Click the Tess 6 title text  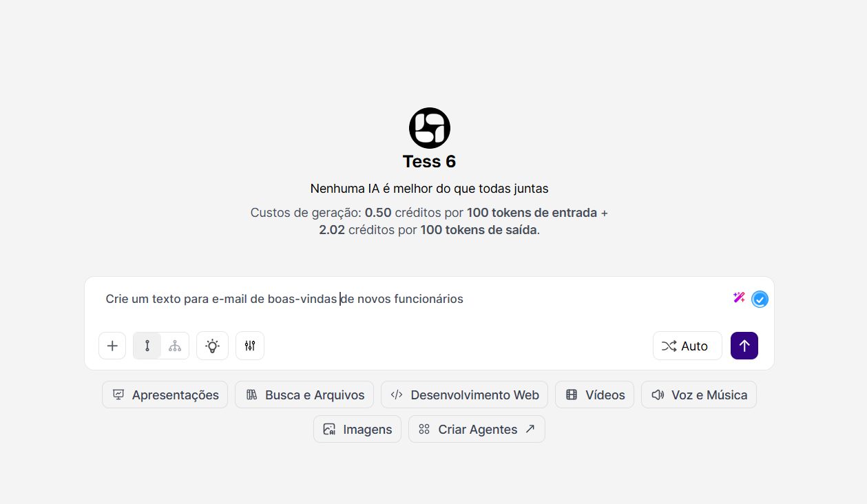[x=429, y=161]
